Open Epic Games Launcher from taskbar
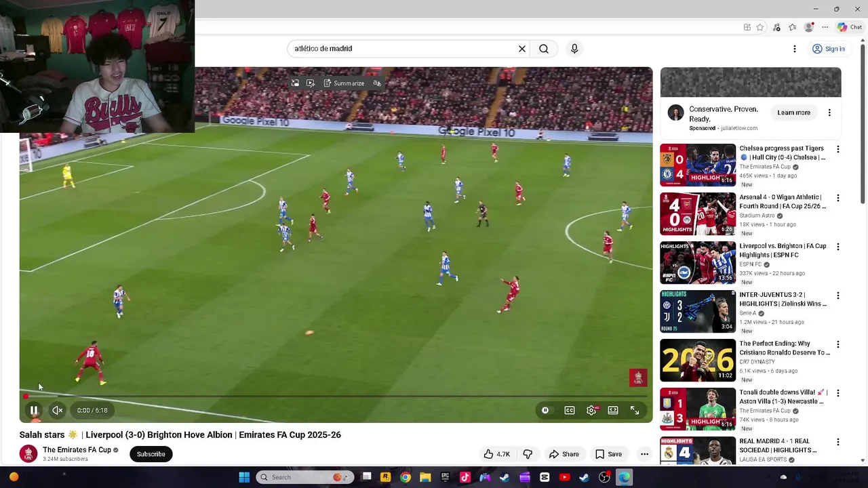 pos(445,477)
